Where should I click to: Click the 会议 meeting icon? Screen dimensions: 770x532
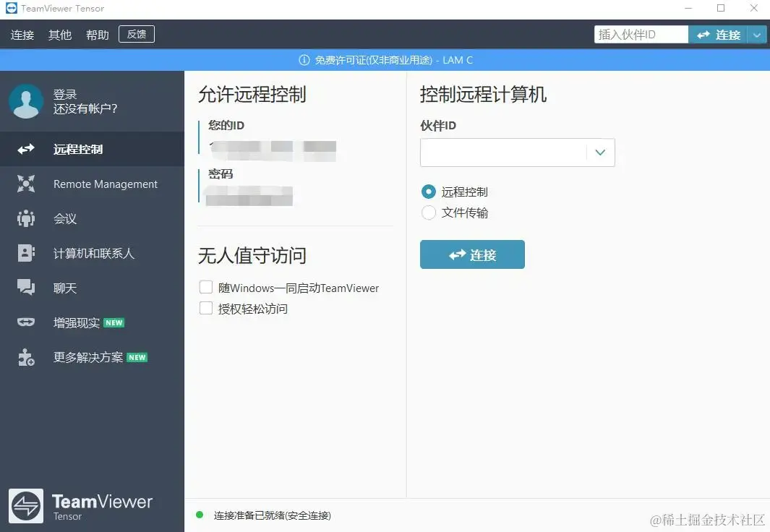26,218
